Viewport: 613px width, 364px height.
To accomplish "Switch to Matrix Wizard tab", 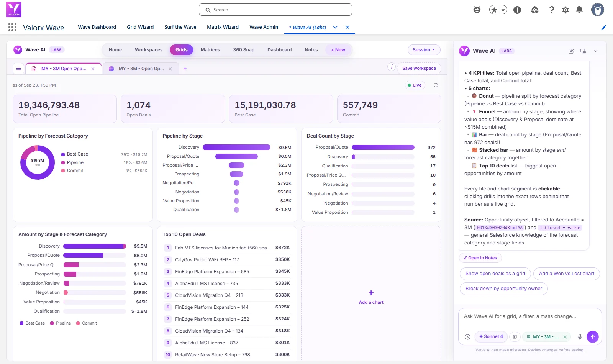I will pos(223,27).
